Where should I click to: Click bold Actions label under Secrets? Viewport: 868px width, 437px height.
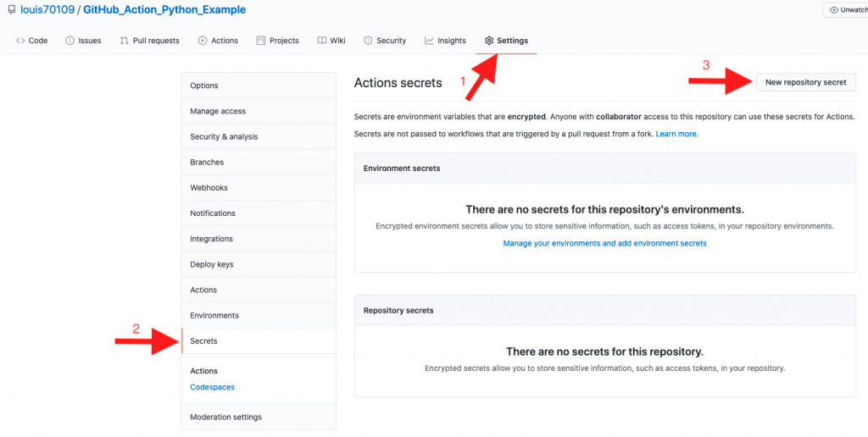click(203, 371)
